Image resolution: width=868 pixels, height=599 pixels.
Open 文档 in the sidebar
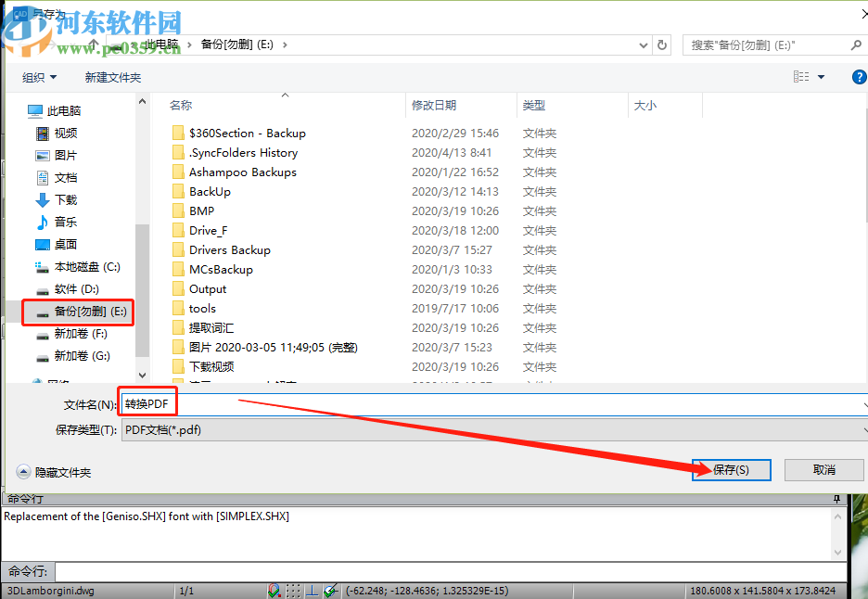[57, 178]
